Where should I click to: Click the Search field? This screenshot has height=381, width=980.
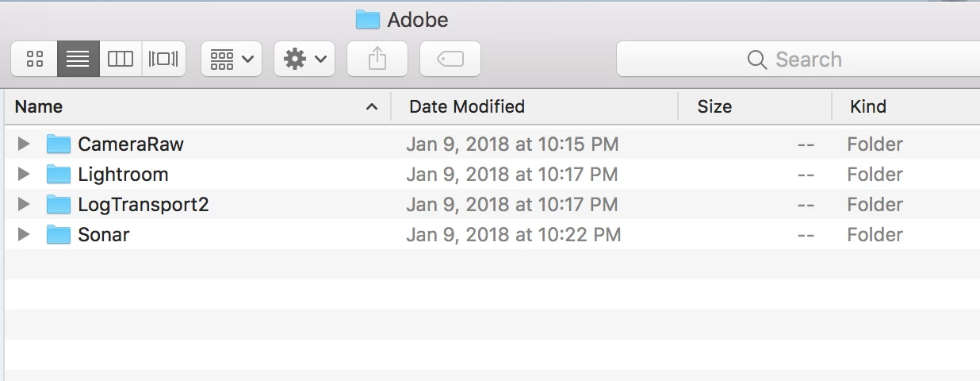pos(797,60)
